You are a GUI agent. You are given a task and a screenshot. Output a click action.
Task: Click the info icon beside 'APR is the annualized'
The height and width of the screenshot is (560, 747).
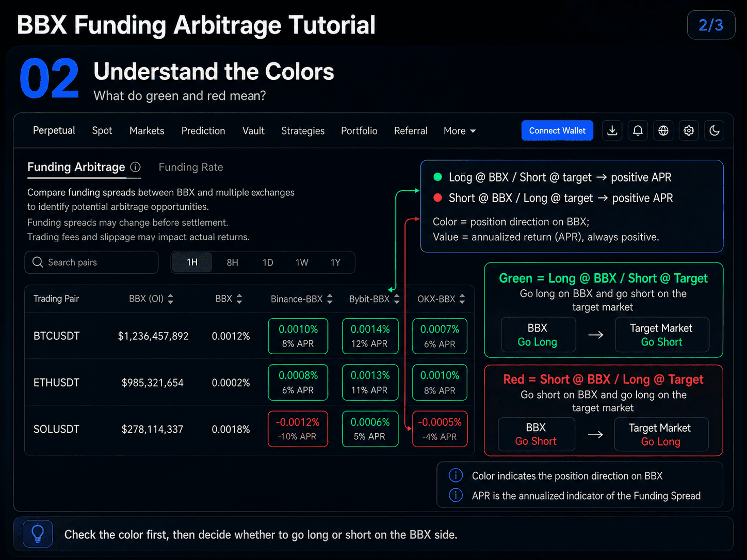(456, 495)
